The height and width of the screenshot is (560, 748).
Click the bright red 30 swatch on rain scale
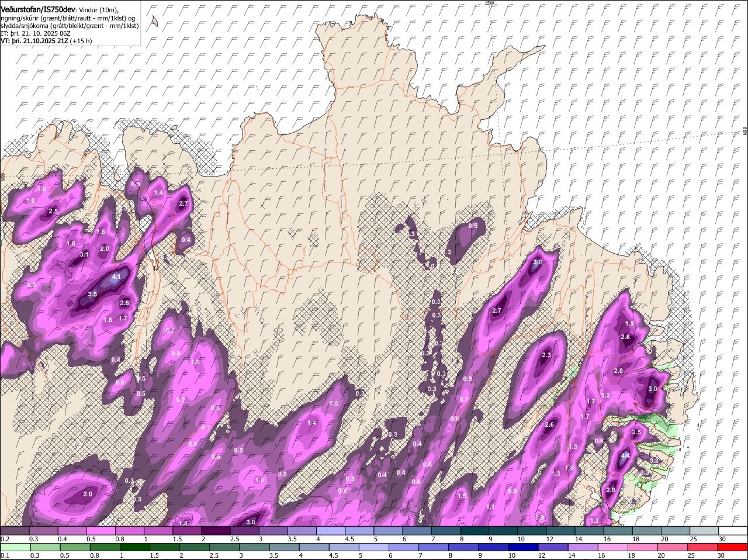[x=732, y=548]
